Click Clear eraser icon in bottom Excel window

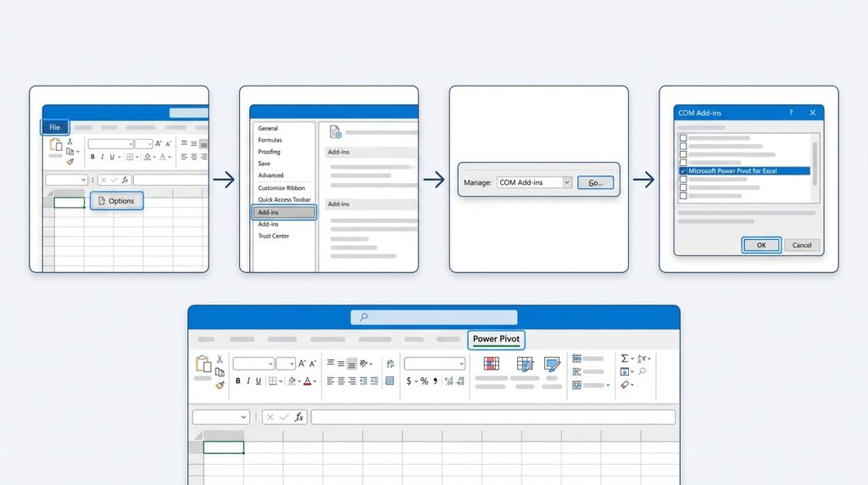coord(625,385)
